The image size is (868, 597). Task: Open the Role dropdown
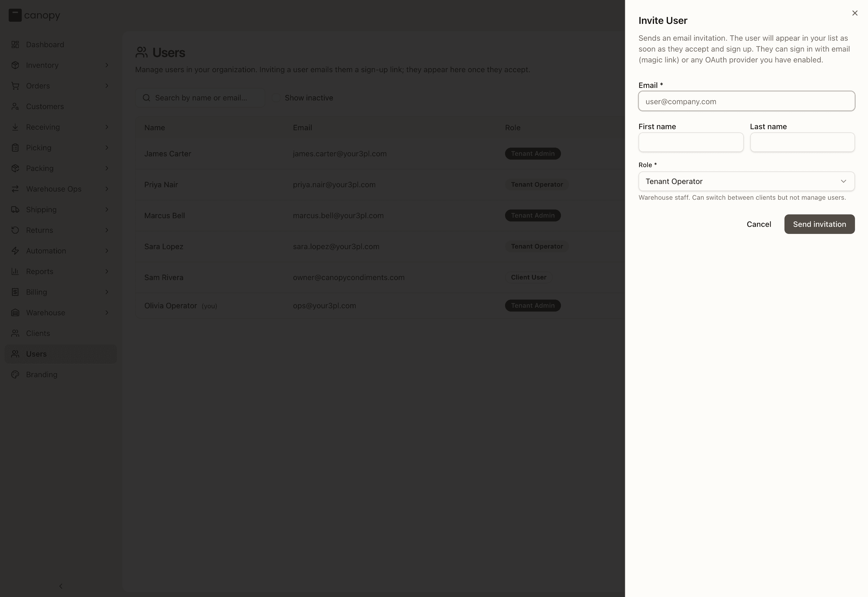click(x=746, y=182)
